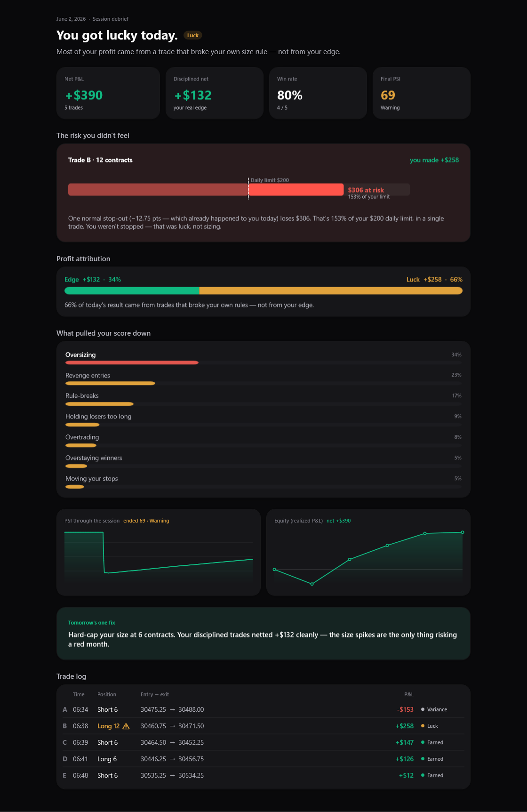Click 'net +$390' on the Equity chart
Image resolution: width=527 pixels, height=812 pixels.
pos(339,521)
